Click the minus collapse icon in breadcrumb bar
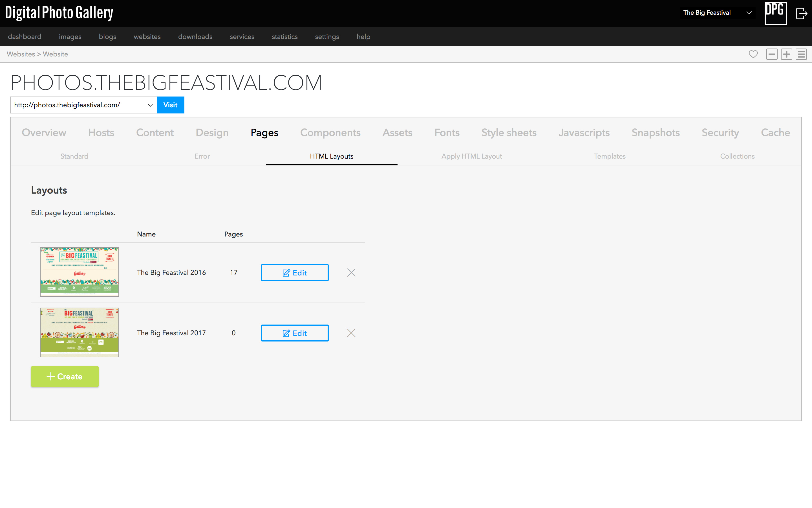This screenshot has height=508, width=812. pos(772,54)
